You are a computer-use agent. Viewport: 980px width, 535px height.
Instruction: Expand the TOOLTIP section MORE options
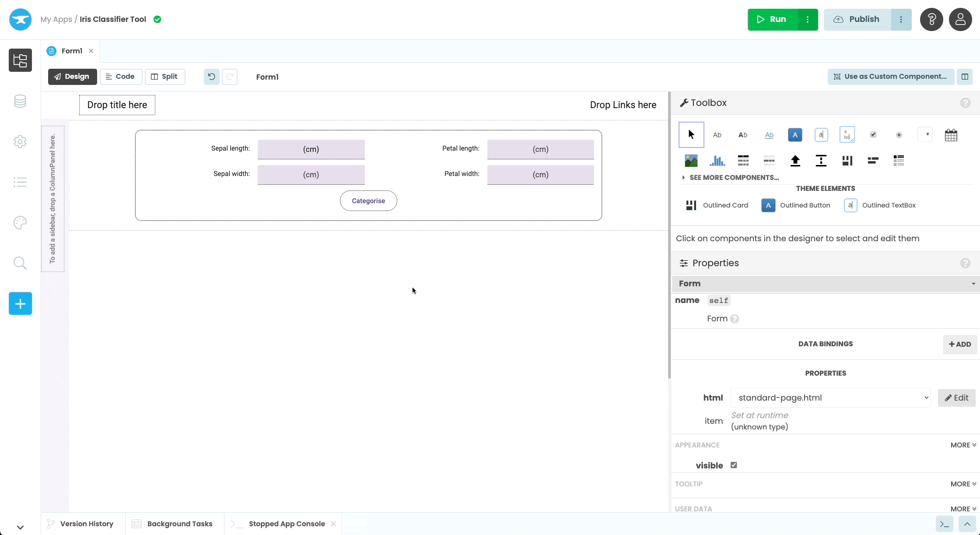click(x=963, y=484)
